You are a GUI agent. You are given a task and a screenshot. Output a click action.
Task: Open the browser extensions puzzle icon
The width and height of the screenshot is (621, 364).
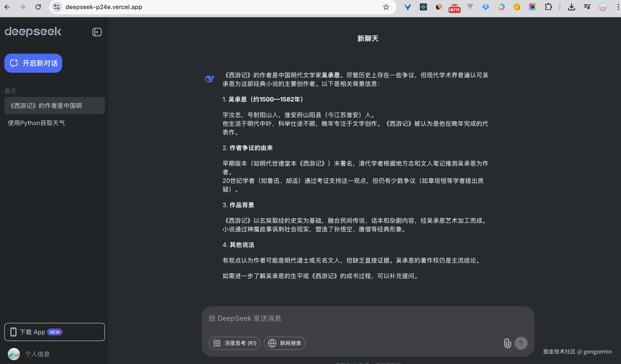(548, 7)
